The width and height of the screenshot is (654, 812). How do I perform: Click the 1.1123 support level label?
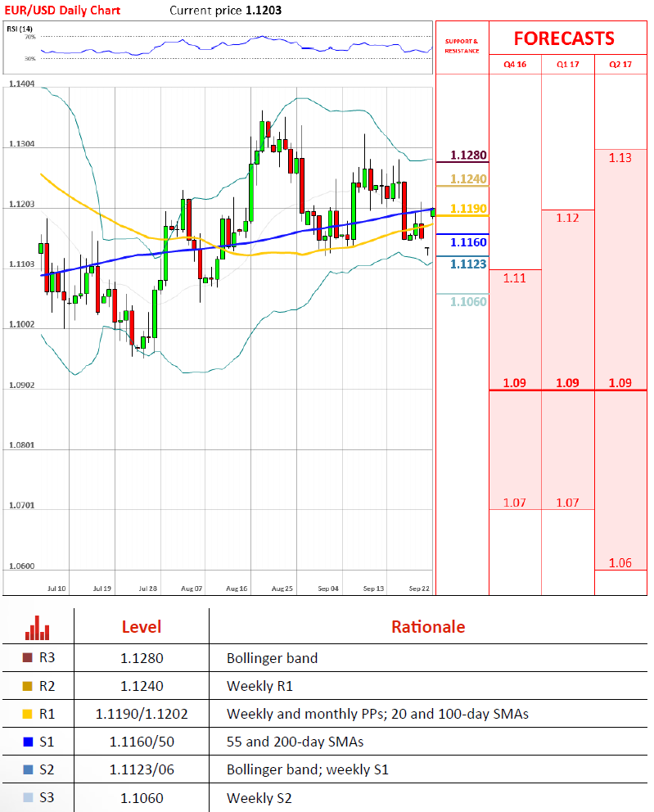click(x=469, y=264)
